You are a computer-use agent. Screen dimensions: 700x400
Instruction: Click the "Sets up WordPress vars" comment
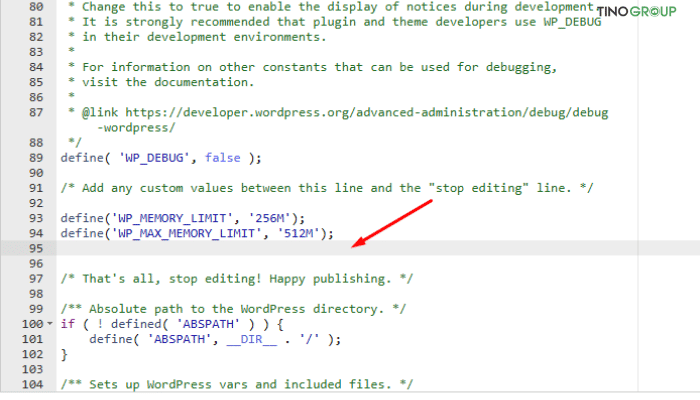pyautogui.click(x=237, y=384)
